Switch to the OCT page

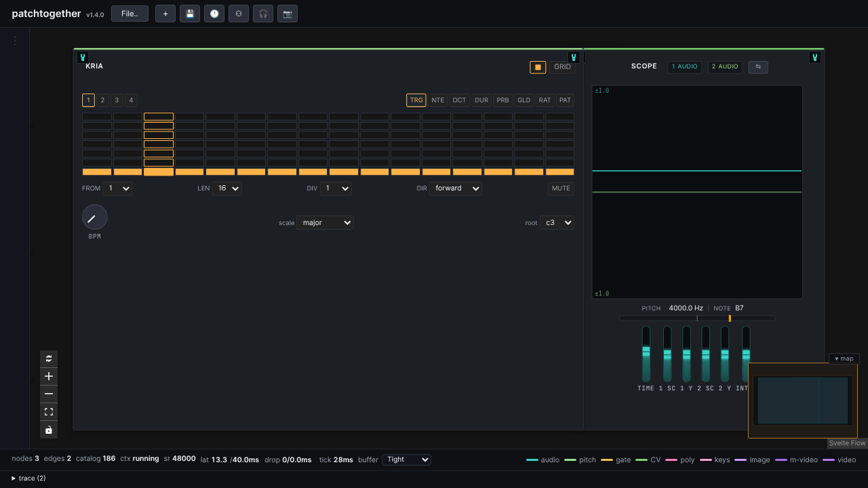[x=460, y=100]
